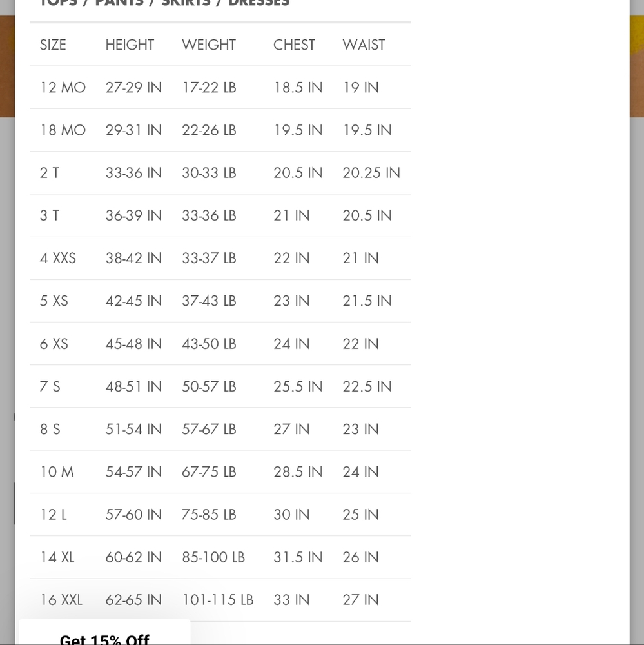This screenshot has height=645, width=644.
Task: Click the 10 M size cell
Action: tap(57, 472)
